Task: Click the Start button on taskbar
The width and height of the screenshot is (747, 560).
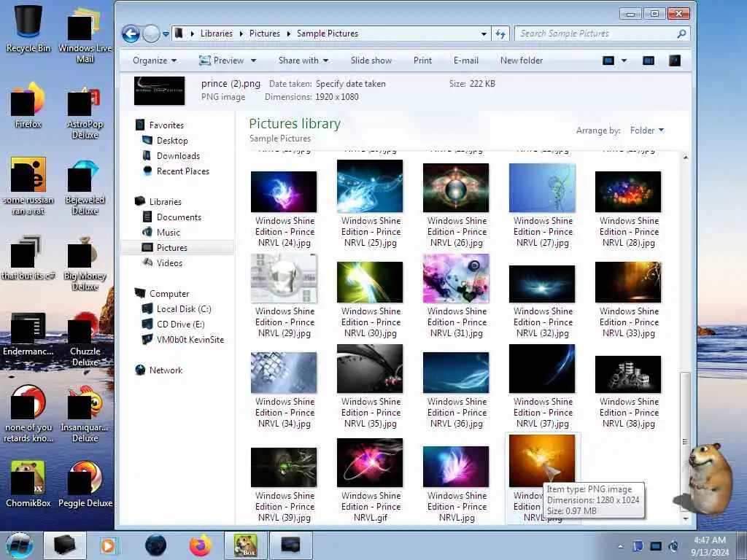Action: (20, 545)
